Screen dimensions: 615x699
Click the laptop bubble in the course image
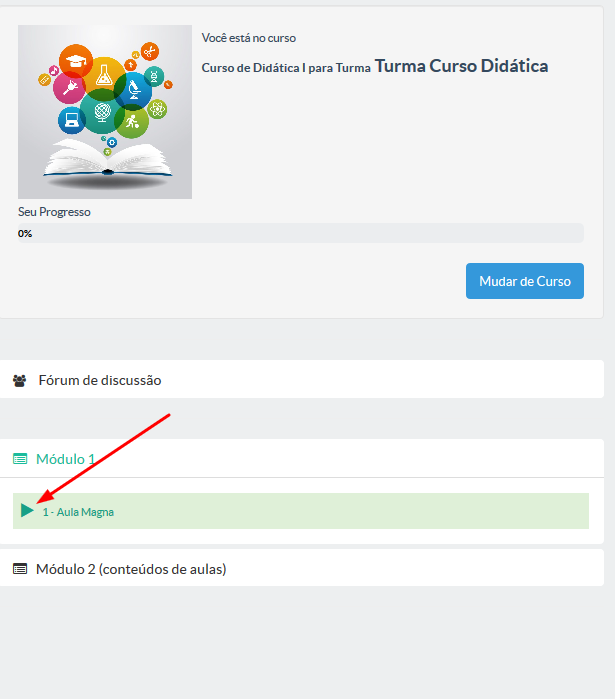point(72,120)
